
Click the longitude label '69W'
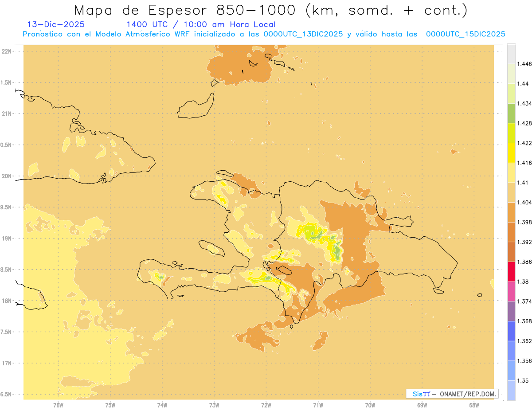[422, 404]
